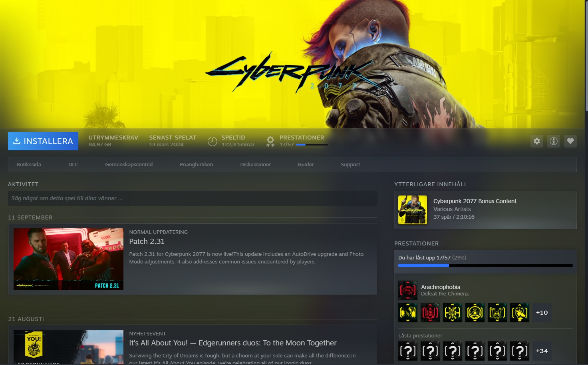
Task: Click the achievements progress bar in the header
Action: point(312,145)
